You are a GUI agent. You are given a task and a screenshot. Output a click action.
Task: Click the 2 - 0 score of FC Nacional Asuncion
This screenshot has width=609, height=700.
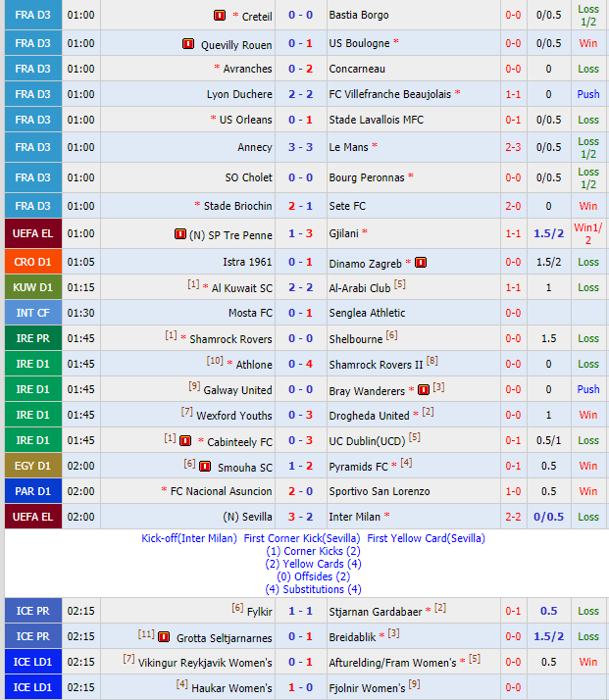tap(300, 491)
